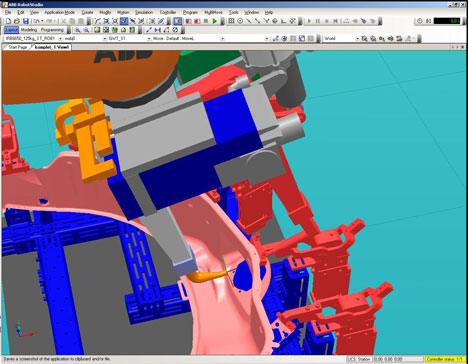
Task: Click the first green view orientation icon
Action: pos(97,30)
